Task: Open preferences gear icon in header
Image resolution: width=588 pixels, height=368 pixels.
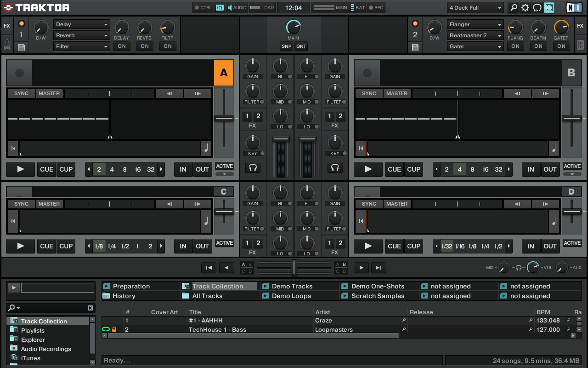Action: pyautogui.click(x=525, y=7)
